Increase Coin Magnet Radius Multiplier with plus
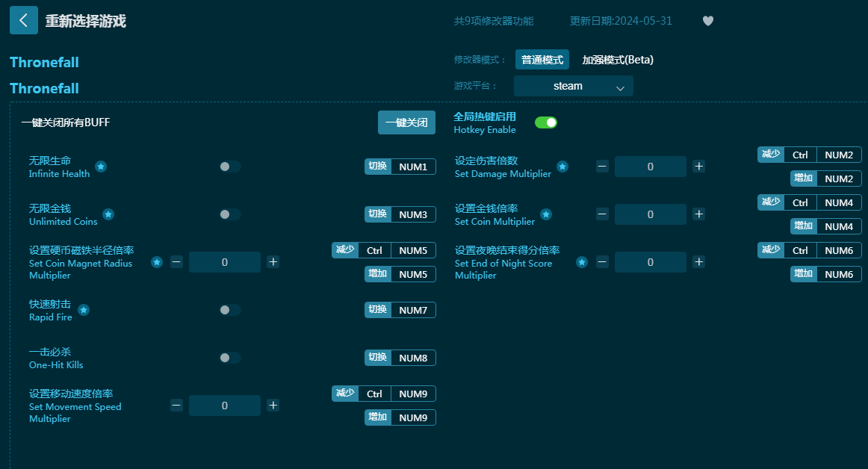Screen dimensions: 868x469 click(273, 262)
